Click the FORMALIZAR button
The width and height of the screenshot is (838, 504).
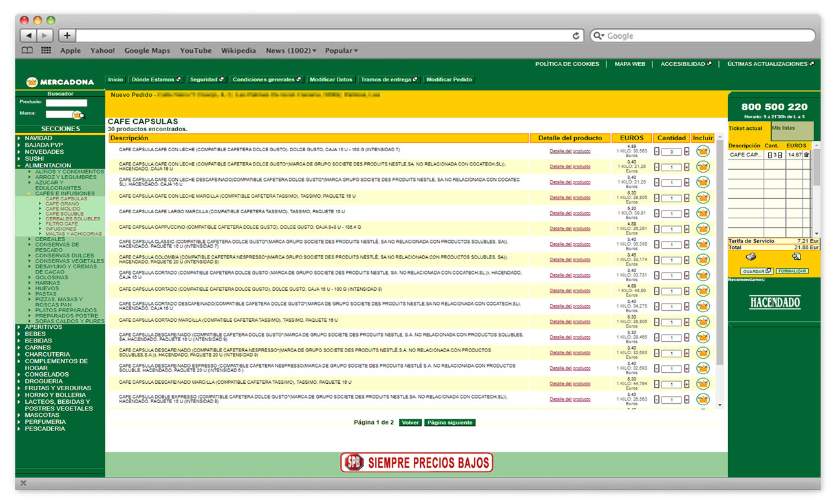[x=792, y=271]
